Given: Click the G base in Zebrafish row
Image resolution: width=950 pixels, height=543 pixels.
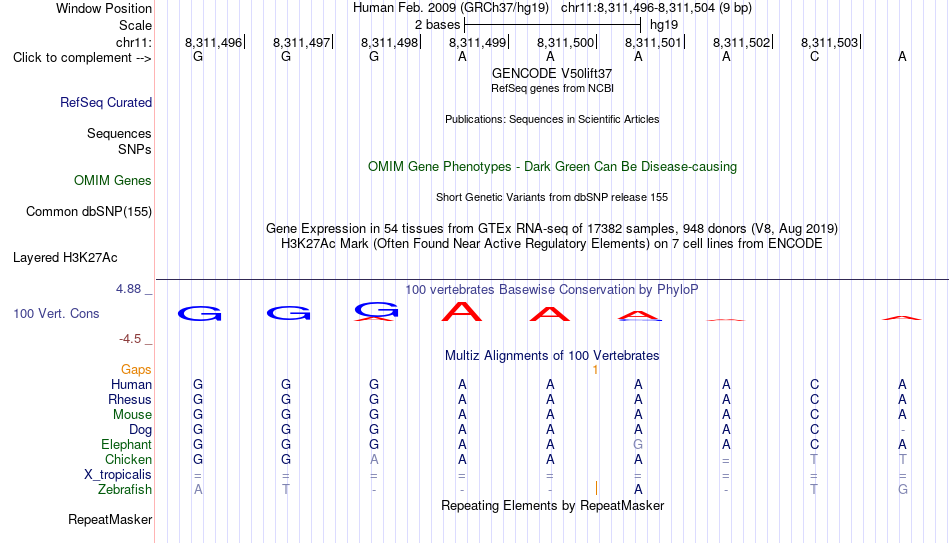Looking at the screenshot, I should coord(903,489).
